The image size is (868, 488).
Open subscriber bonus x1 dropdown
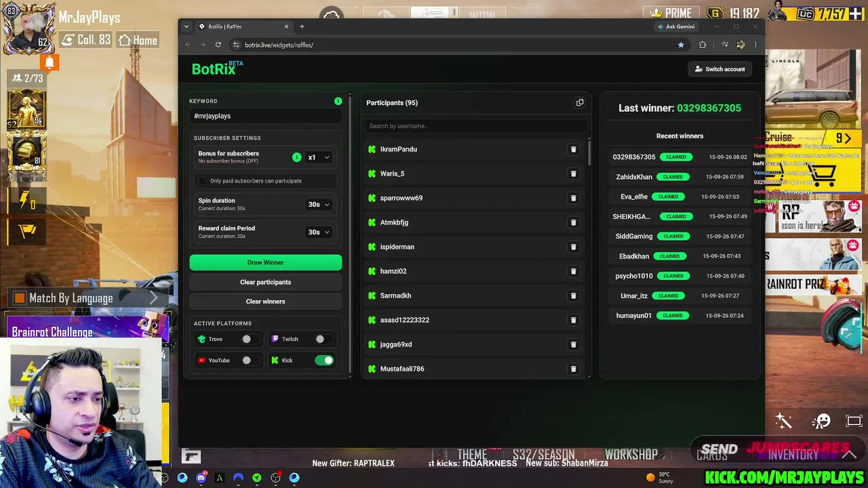(x=318, y=157)
